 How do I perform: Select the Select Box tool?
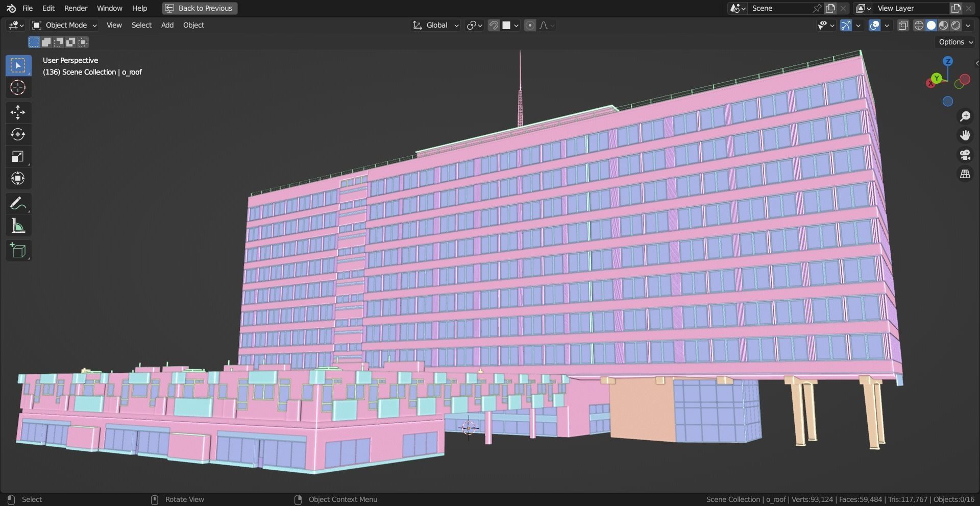pyautogui.click(x=18, y=65)
